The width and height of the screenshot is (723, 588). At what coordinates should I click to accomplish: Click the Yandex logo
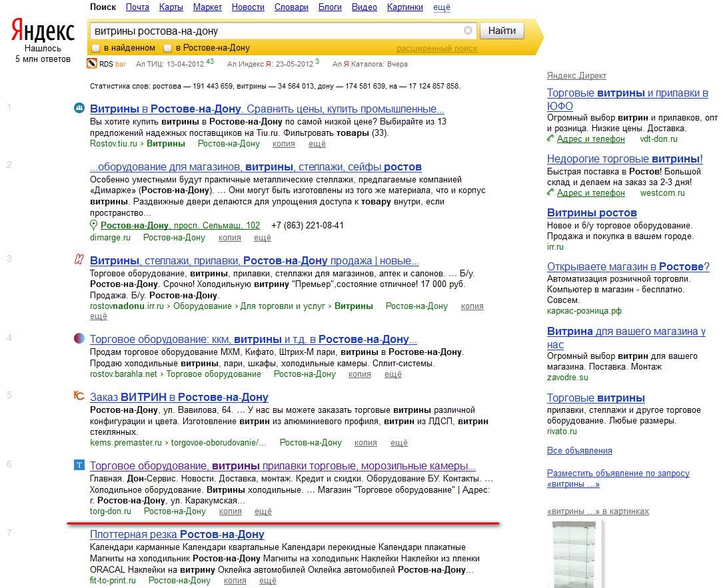point(43,30)
